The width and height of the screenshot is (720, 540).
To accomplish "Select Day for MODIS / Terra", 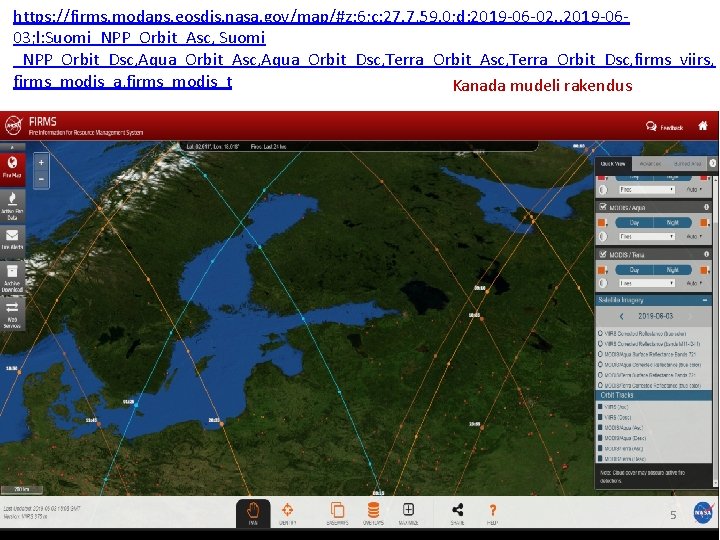I will (x=634, y=270).
